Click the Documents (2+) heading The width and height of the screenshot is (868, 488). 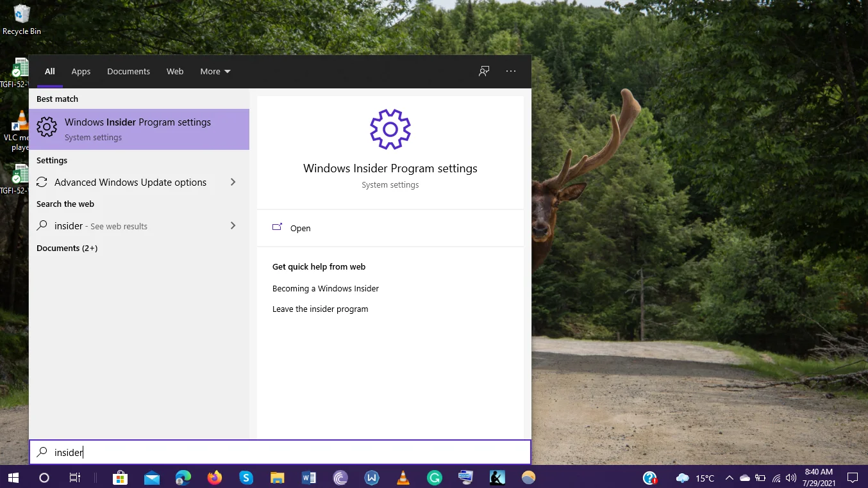67,248
